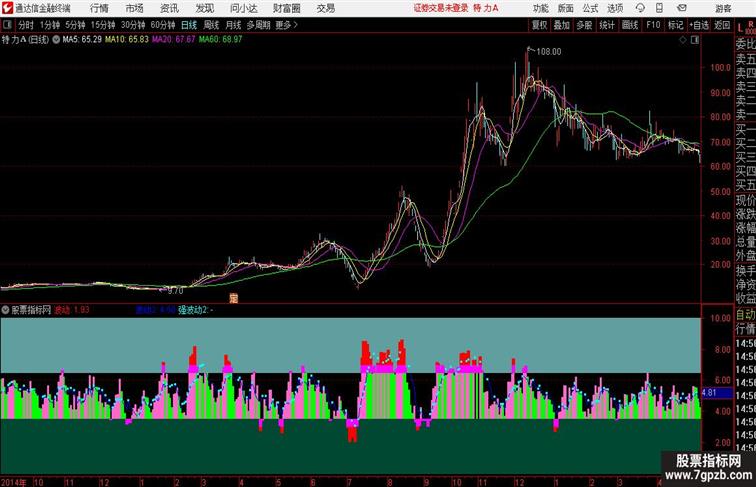Screen dimensions: 756x487
Task: Open the 选项 menu
Action: (x=615, y=8)
